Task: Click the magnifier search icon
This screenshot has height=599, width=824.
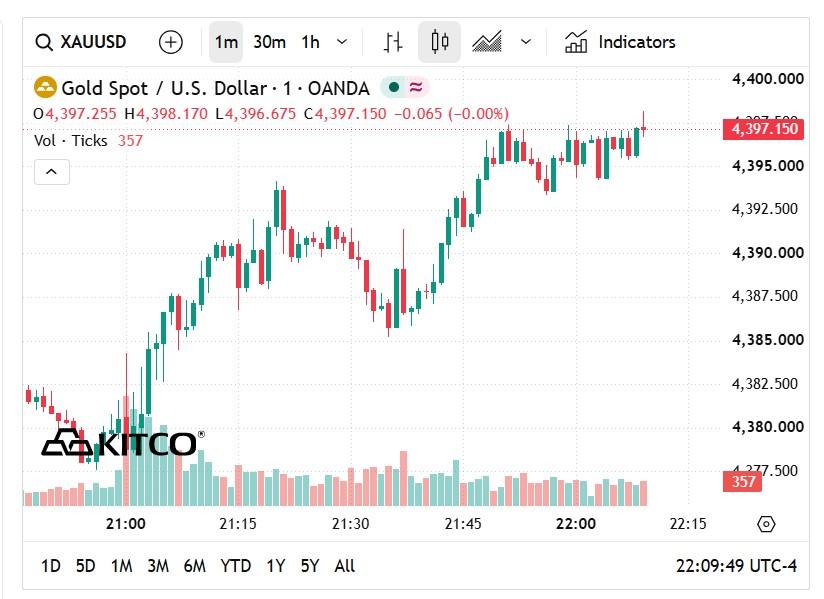Action: 44,43
